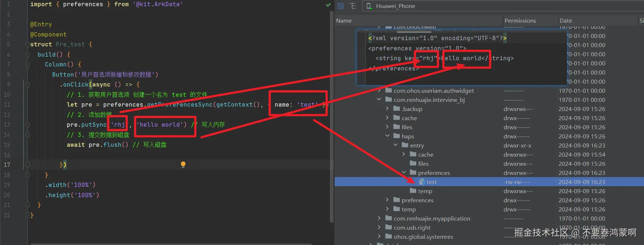644x245 pixels.
Task: Expand com.usb.right folder chevron
Action: tap(379, 227)
